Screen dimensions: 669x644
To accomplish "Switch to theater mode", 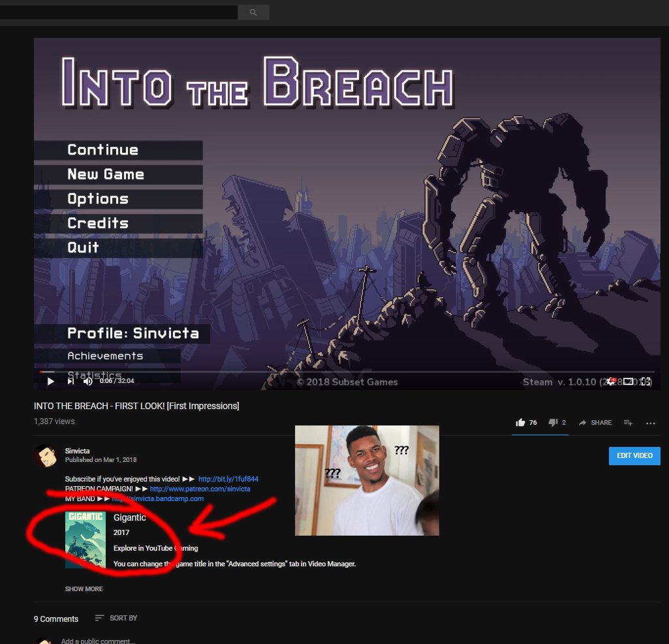I will click(x=628, y=381).
